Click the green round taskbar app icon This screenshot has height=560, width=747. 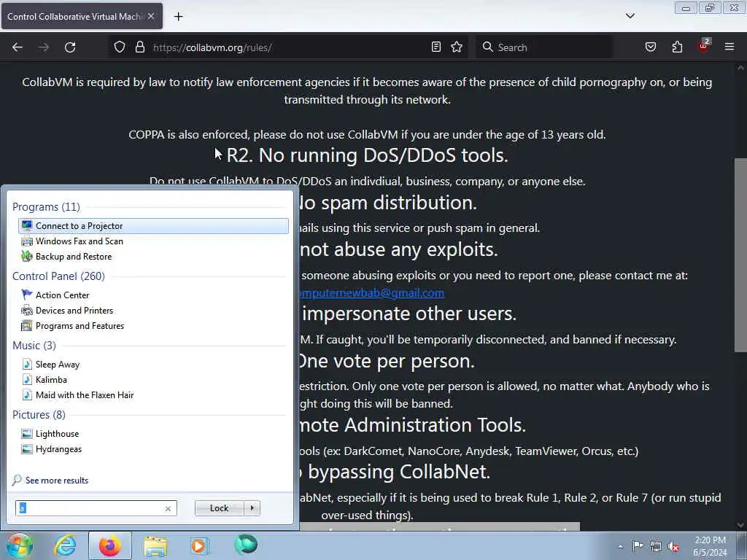[246, 545]
